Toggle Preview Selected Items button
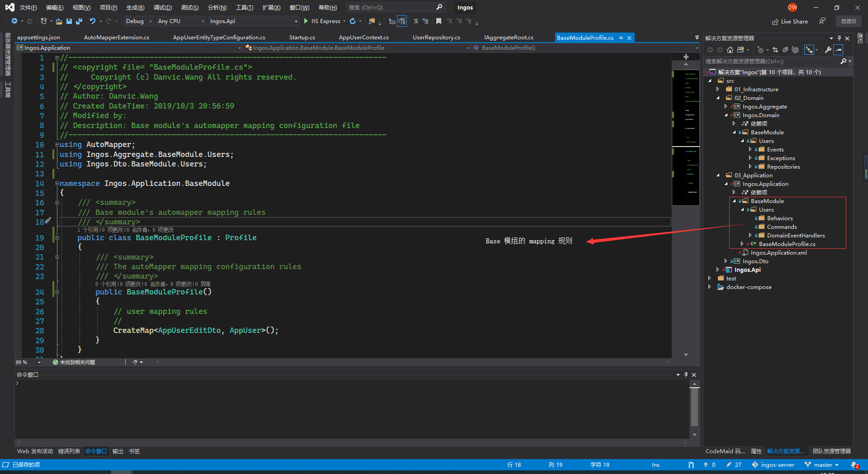 click(838, 50)
